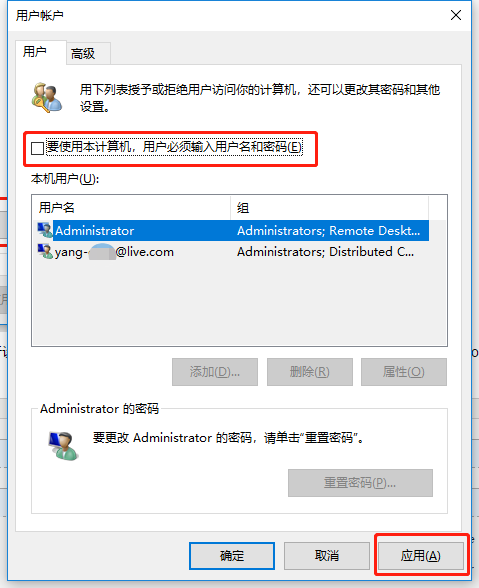Click the Administrator user icon in list
479x588 pixels.
pyautogui.click(x=45, y=230)
